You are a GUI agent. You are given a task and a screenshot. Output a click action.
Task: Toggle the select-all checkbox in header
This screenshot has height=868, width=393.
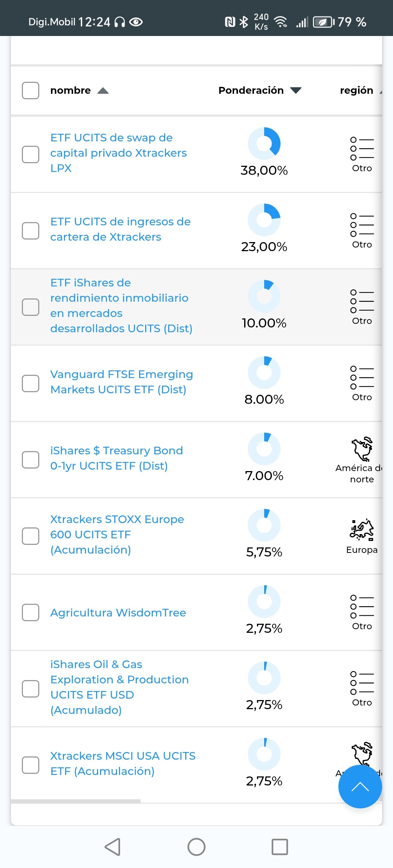[x=31, y=91]
